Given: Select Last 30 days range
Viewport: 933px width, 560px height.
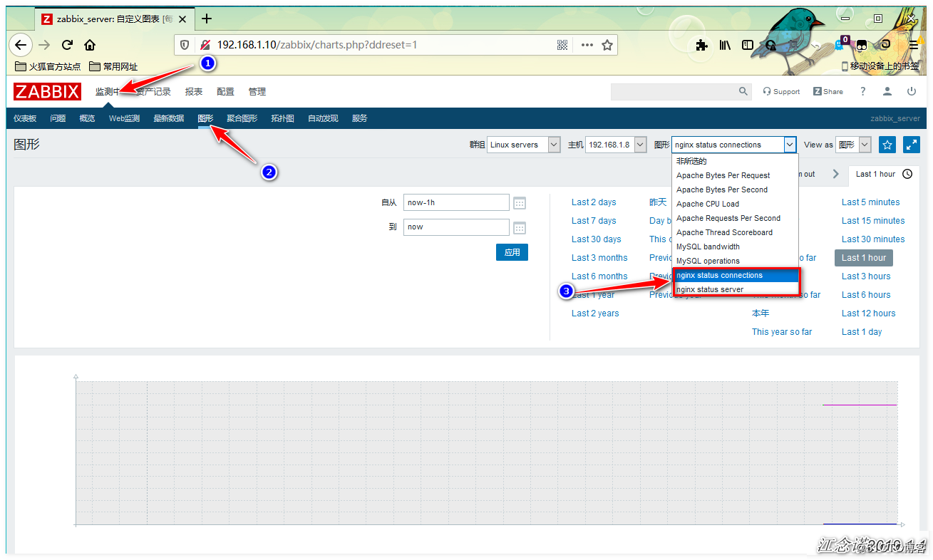Looking at the screenshot, I should [x=597, y=239].
